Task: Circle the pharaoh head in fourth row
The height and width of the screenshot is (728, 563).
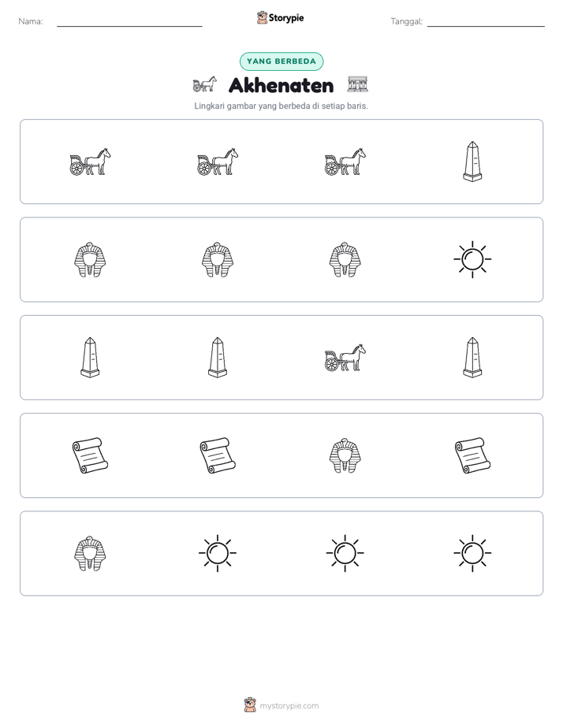Action: pos(345,455)
